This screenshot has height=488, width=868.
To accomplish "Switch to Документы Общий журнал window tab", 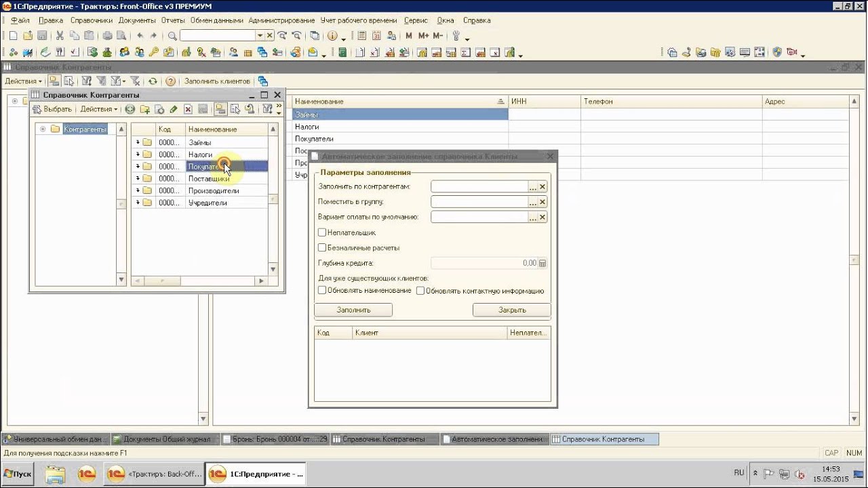I will (165, 439).
